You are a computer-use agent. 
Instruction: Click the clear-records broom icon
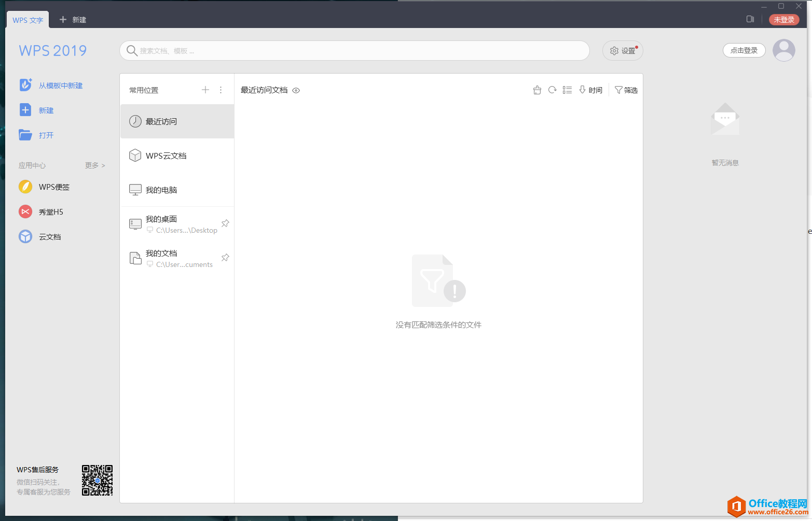pos(537,90)
